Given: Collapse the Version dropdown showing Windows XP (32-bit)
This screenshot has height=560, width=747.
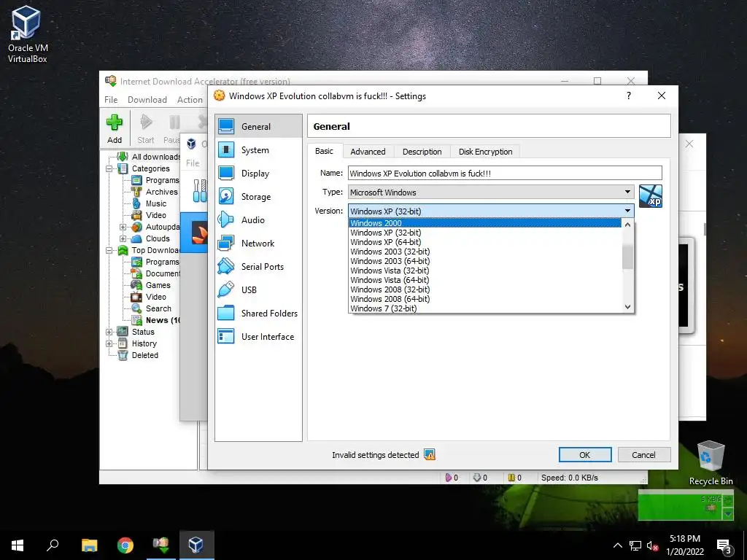Looking at the screenshot, I should point(491,211).
